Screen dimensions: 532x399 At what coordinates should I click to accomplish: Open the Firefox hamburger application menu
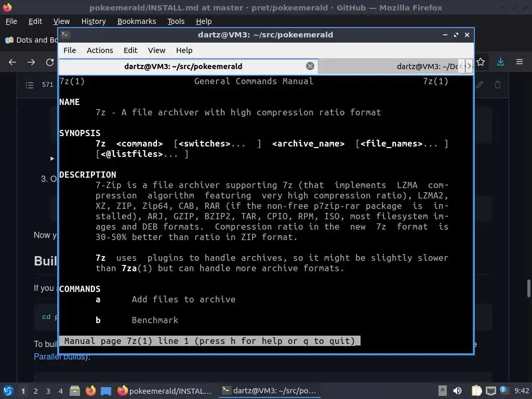520,62
